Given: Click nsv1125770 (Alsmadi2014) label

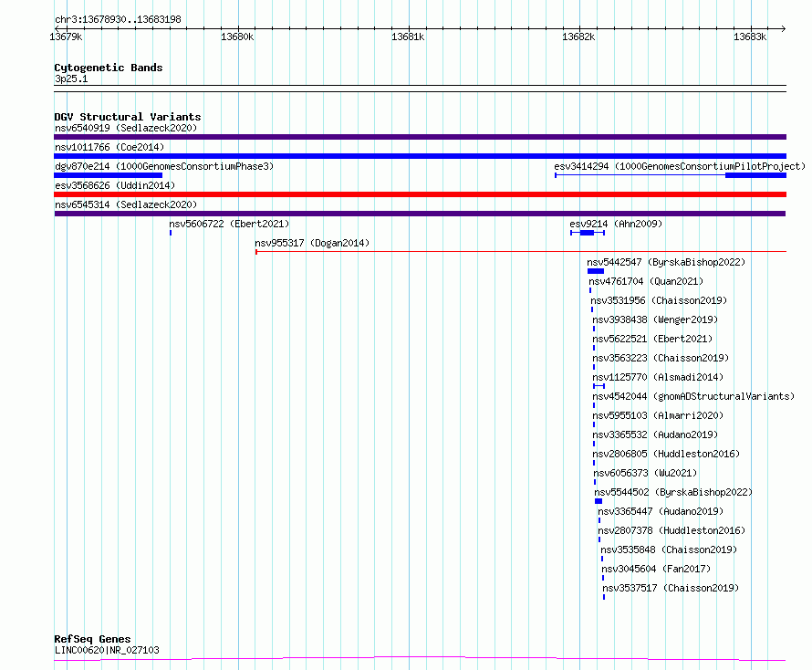Looking at the screenshot, I should click(x=658, y=377).
